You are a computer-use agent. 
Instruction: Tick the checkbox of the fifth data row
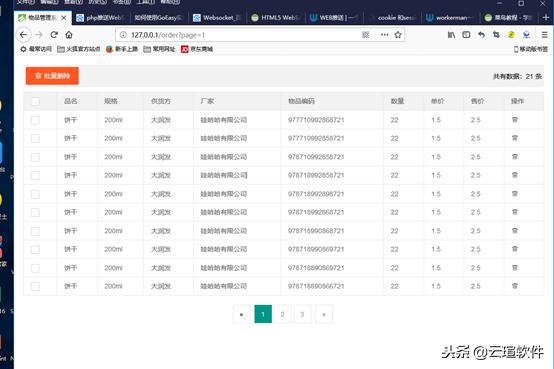(35, 194)
